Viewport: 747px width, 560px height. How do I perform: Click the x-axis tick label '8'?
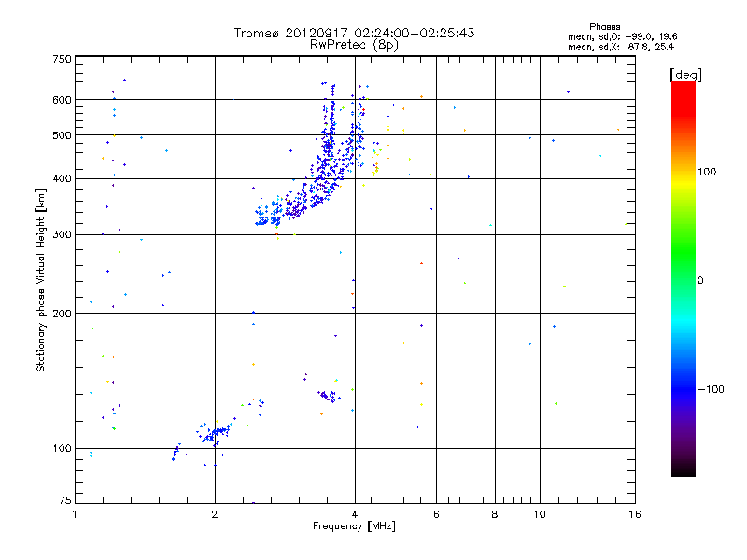click(495, 514)
